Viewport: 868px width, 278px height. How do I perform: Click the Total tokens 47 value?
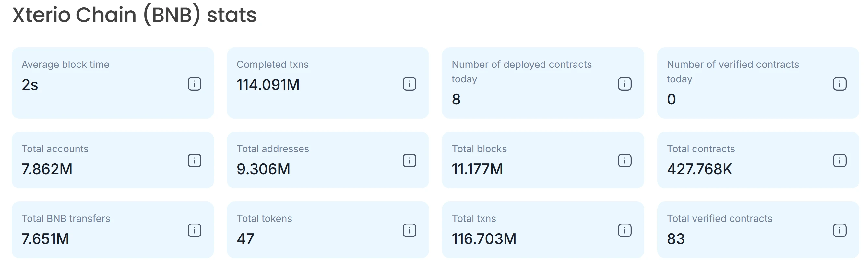coord(245,239)
